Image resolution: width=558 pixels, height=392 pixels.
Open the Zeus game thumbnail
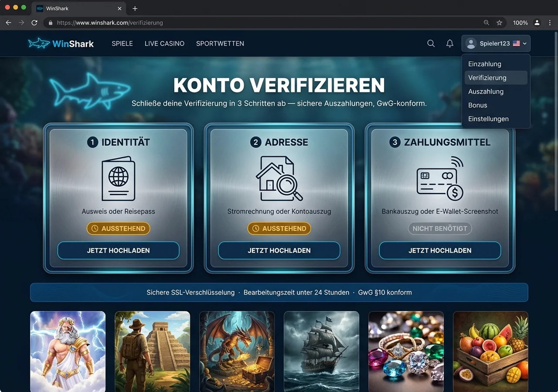point(68,351)
